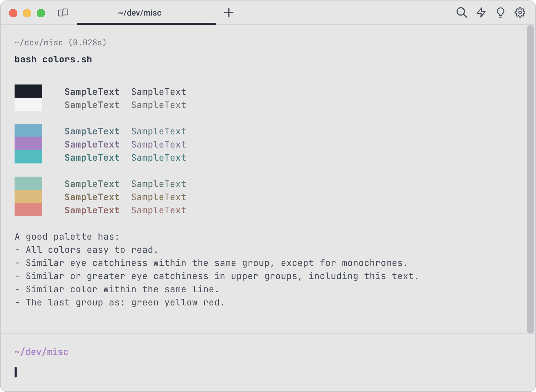Click regular SampleText in the yellow row
Screen dimensions: 536x392
click(x=159, y=197)
